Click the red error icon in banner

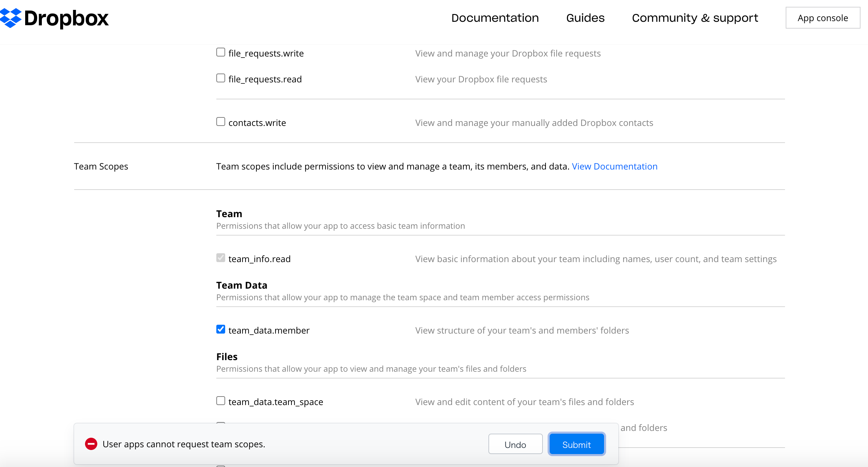coord(91,444)
